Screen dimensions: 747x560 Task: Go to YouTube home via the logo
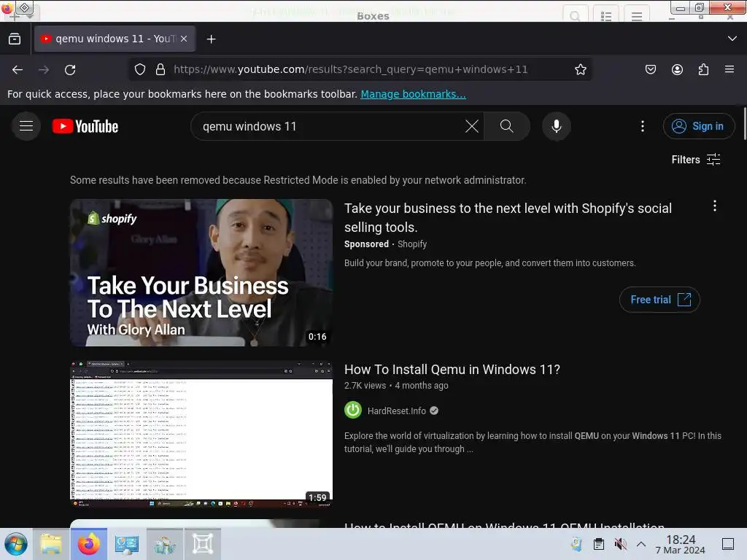point(85,126)
